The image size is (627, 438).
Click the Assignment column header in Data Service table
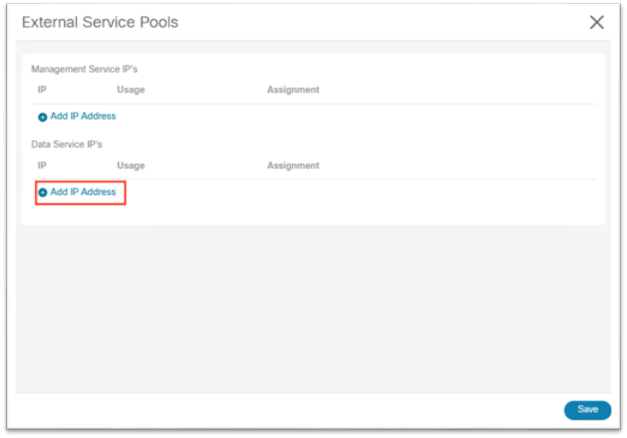tap(293, 166)
